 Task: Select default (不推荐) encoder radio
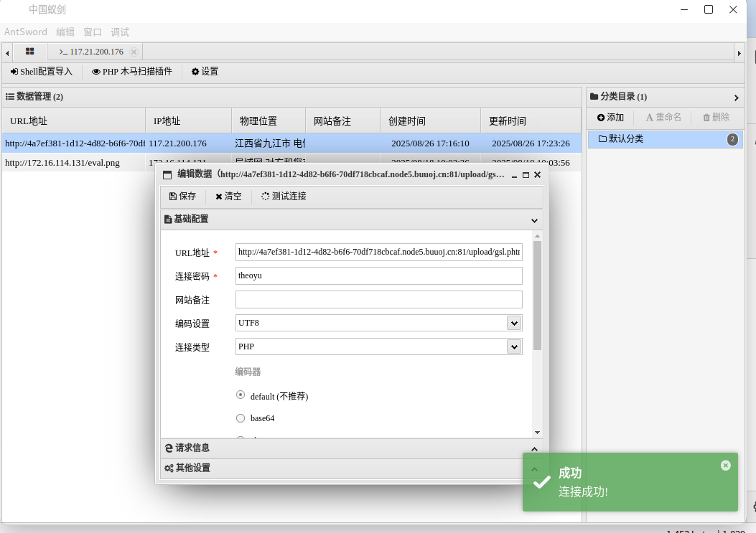pos(241,395)
